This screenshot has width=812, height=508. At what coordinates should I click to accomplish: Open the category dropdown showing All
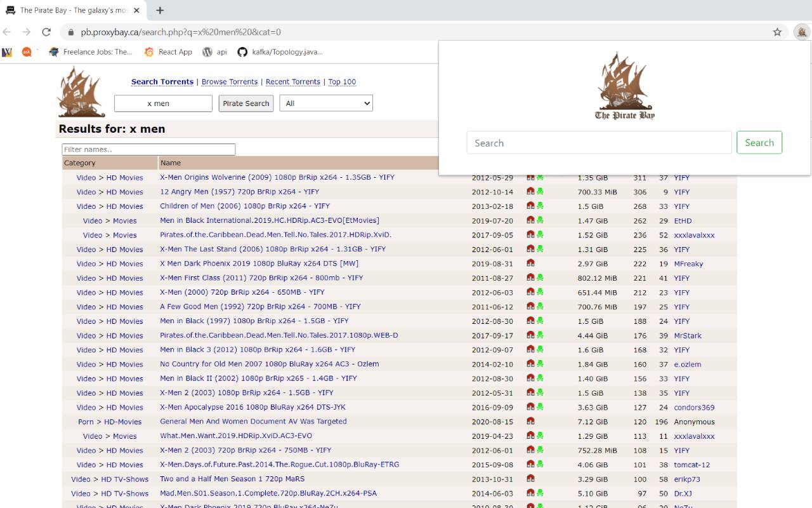pyautogui.click(x=326, y=104)
